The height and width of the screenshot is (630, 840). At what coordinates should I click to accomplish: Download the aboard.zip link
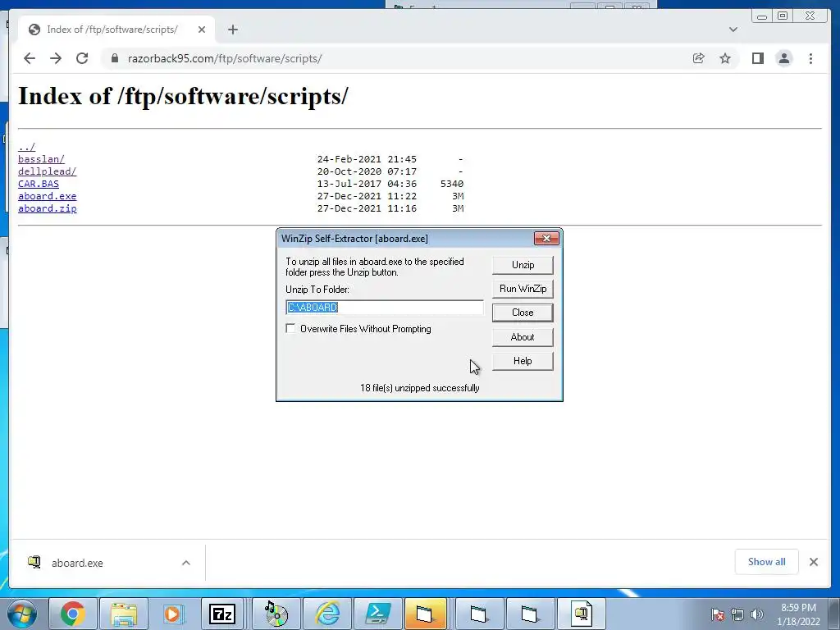point(47,208)
